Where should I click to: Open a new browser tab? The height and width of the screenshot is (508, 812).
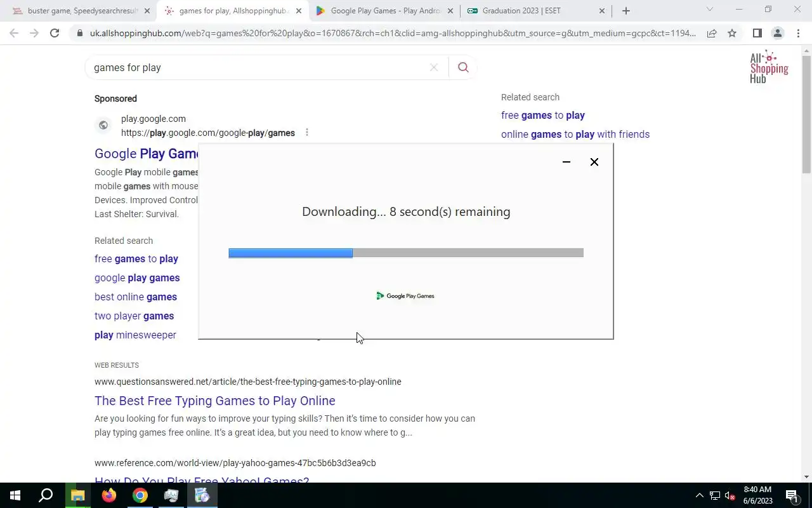click(625, 11)
